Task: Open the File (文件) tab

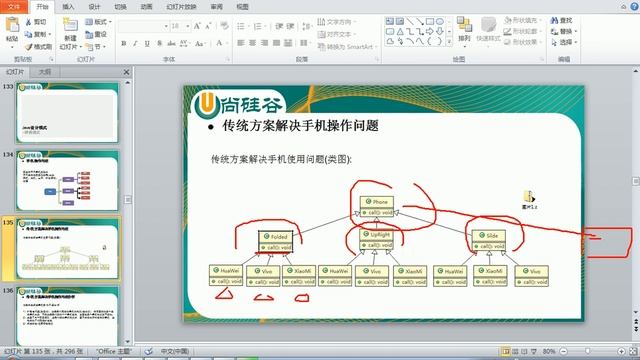Action: (x=14, y=7)
